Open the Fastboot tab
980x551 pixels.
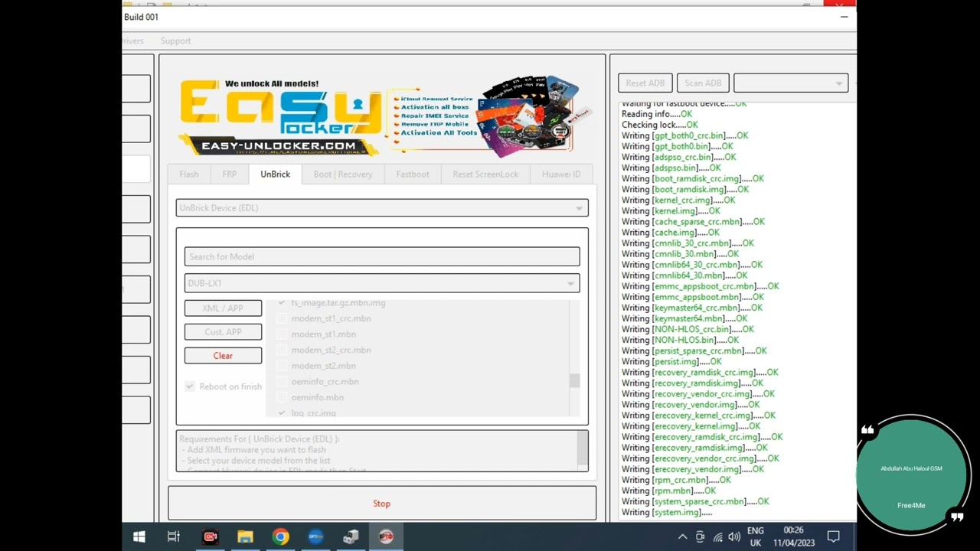coord(413,174)
